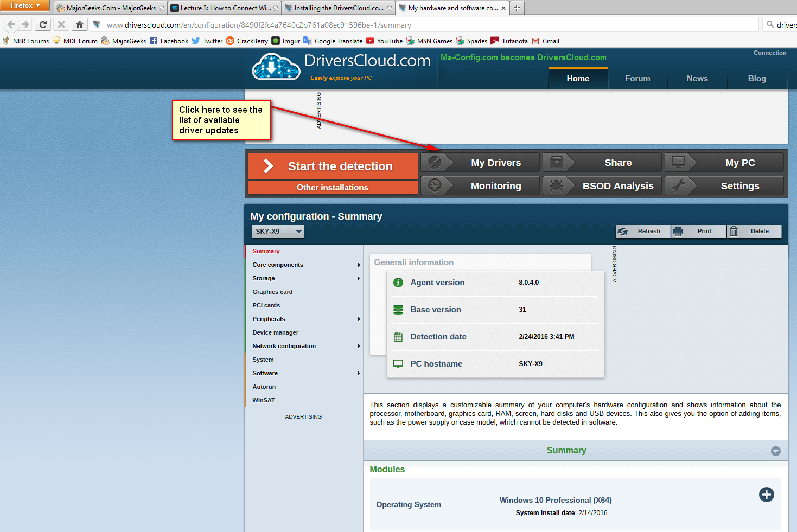The width and height of the screenshot is (797, 532).
Task: Select Graphics card in the sidebar
Action: click(272, 292)
